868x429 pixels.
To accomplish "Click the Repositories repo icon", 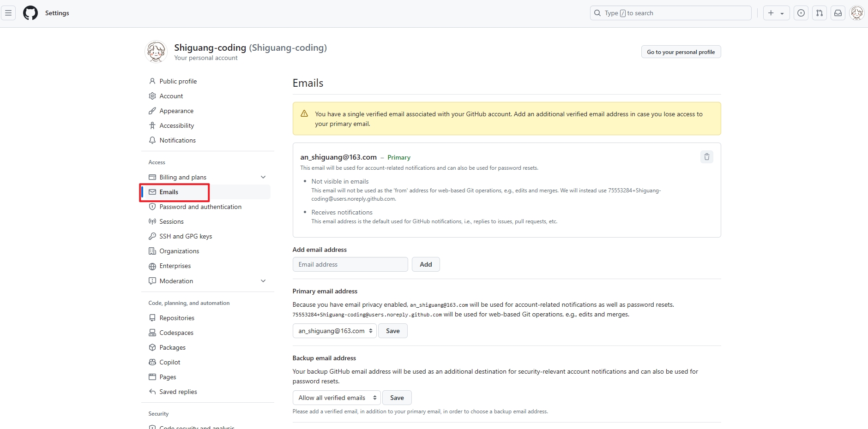I will pyautogui.click(x=152, y=318).
